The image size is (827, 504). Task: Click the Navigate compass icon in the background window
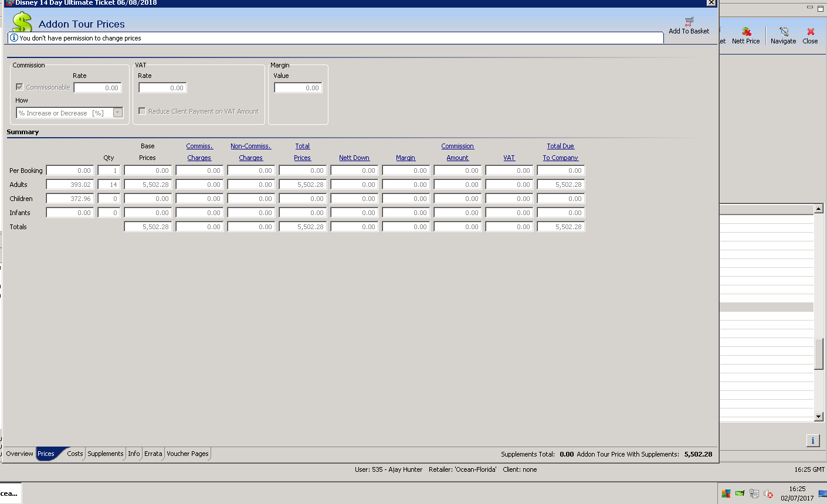coord(784,32)
